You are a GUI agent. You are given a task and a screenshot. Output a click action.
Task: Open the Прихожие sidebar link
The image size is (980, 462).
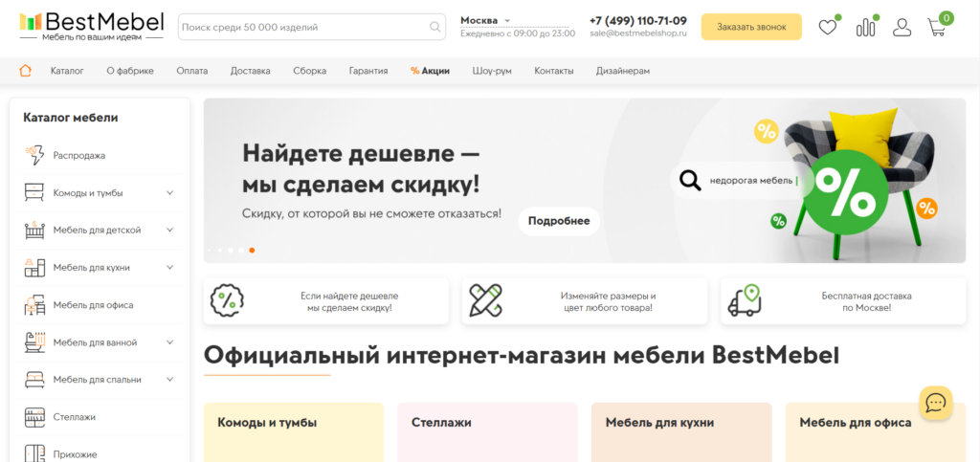point(75,454)
